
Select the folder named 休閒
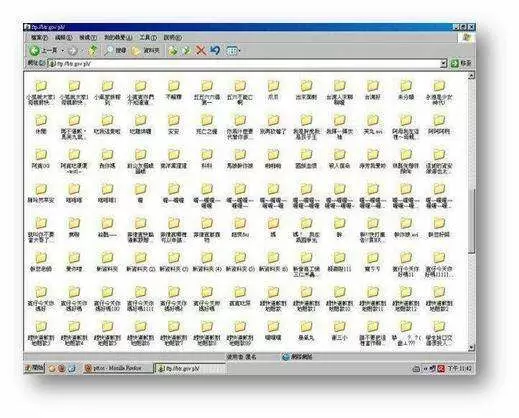pos(41,125)
